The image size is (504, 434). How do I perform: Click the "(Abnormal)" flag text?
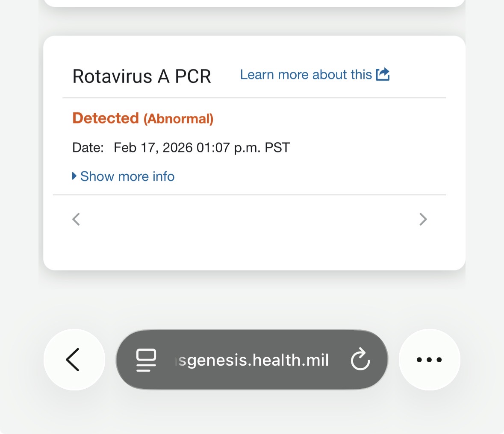pyautogui.click(x=178, y=119)
